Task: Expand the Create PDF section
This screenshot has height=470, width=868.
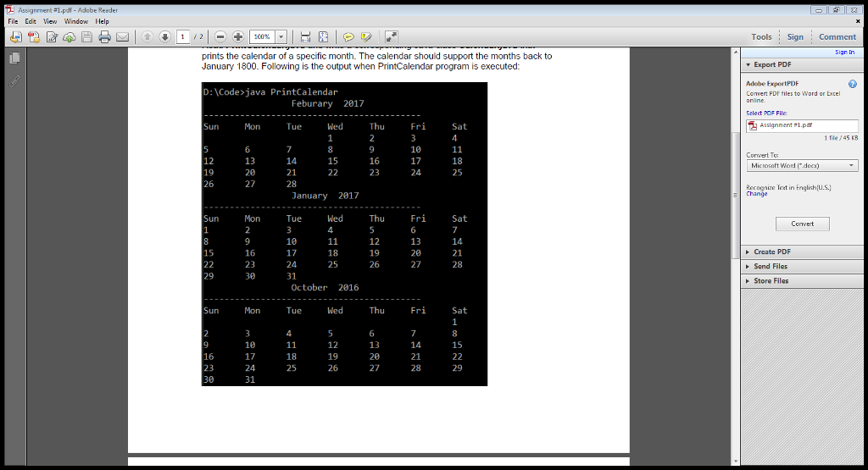Action: (x=771, y=252)
